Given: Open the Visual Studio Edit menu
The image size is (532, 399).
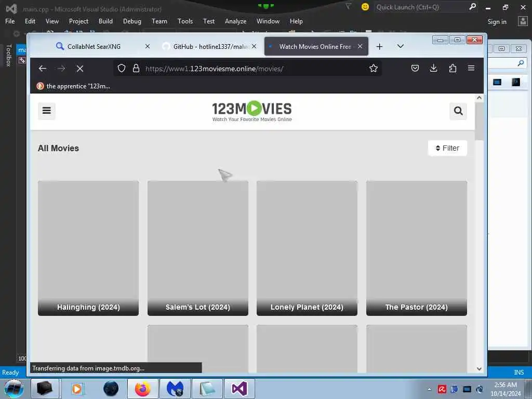Looking at the screenshot, I should point(30,21).
